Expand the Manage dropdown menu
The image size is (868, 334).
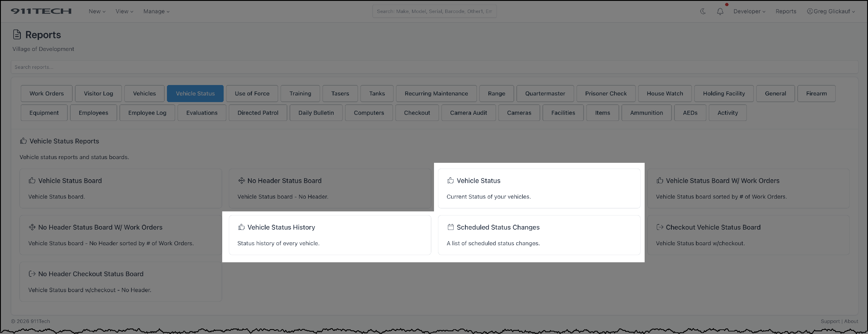pos(156,11)
